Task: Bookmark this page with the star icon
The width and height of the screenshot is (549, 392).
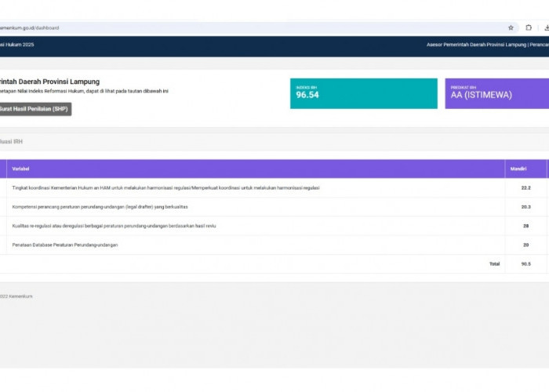Action: coord(511,27)
